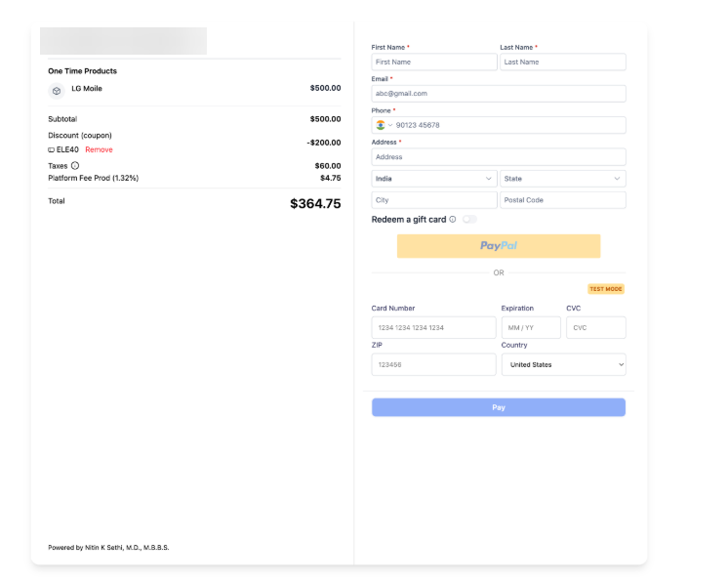
Task: Click the India flag icon in Phone field
Action: (380, 125)
